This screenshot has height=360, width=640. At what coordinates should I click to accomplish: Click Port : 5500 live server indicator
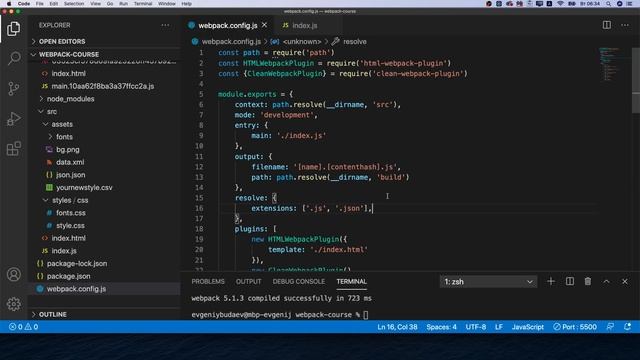[575, 327]
